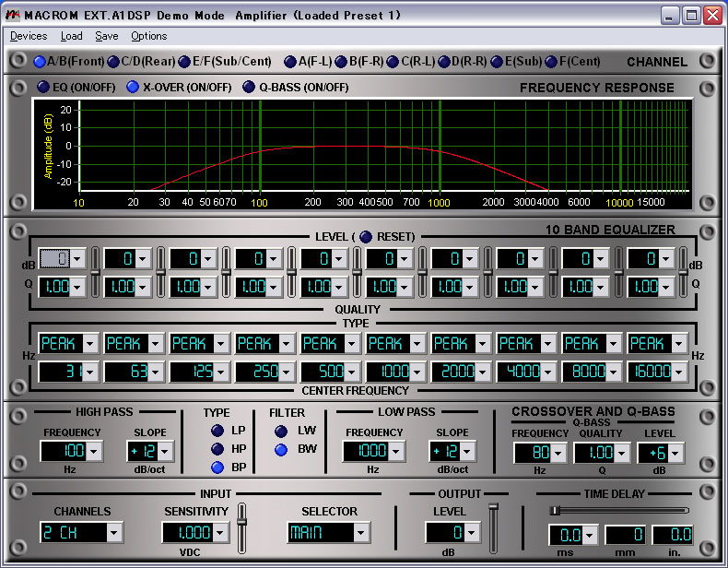Click the frequency response graph

click(362, 154)
